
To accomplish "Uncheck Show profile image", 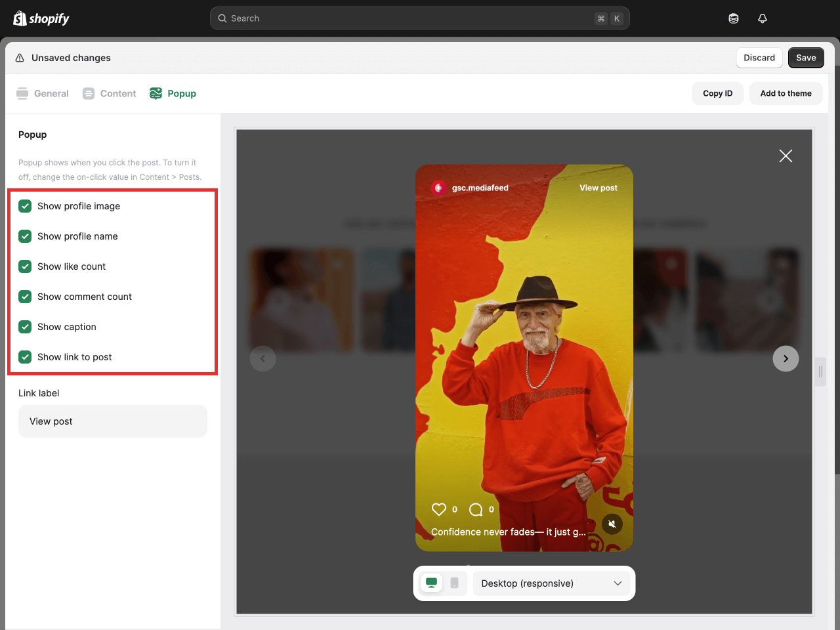I will [x=25, y=206].
